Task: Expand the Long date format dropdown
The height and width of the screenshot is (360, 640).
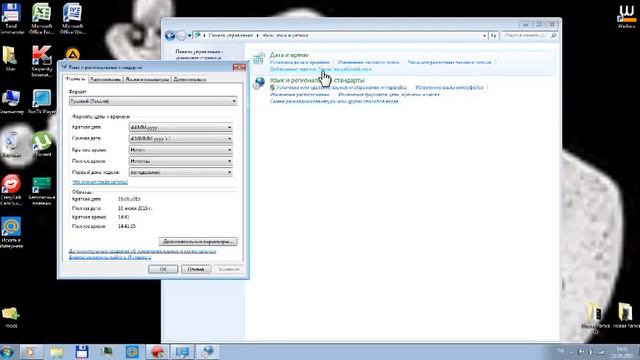Action: [x=181, y=139]
